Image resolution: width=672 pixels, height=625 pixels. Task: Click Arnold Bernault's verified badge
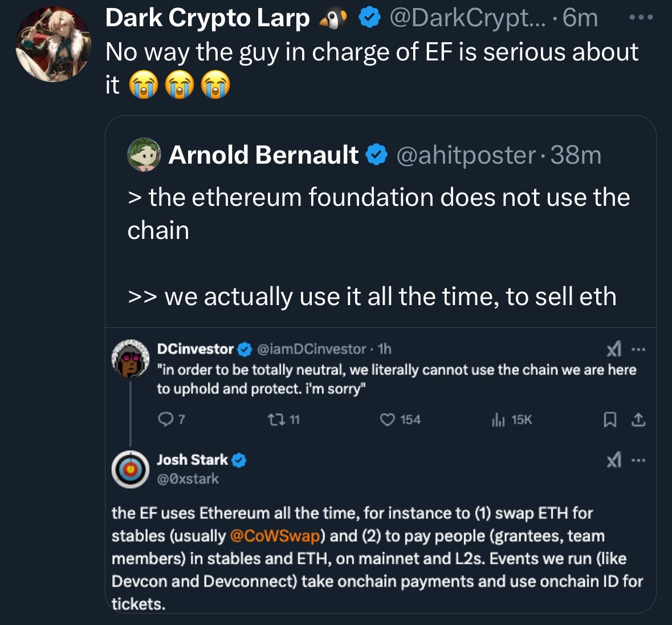[376, 155]
